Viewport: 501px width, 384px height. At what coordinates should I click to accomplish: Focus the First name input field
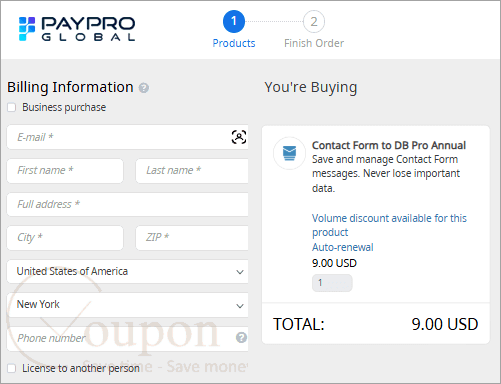click(x=65, y=171)
